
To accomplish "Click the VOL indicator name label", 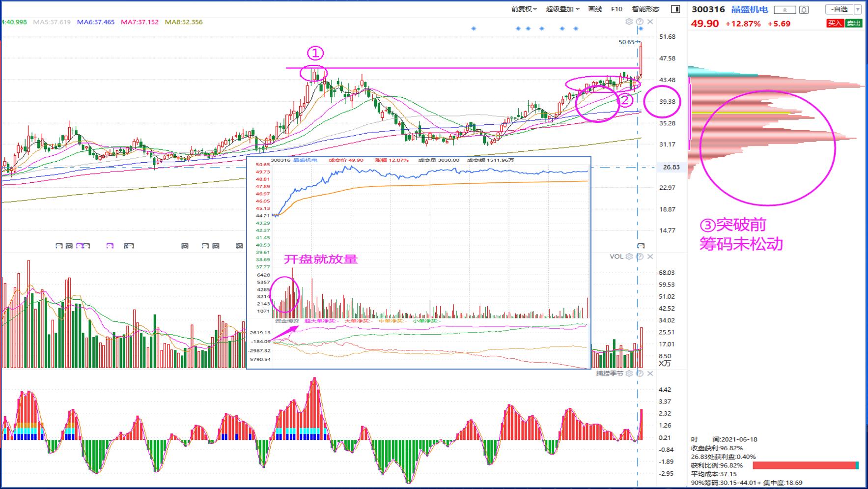I will pos(616,257).
